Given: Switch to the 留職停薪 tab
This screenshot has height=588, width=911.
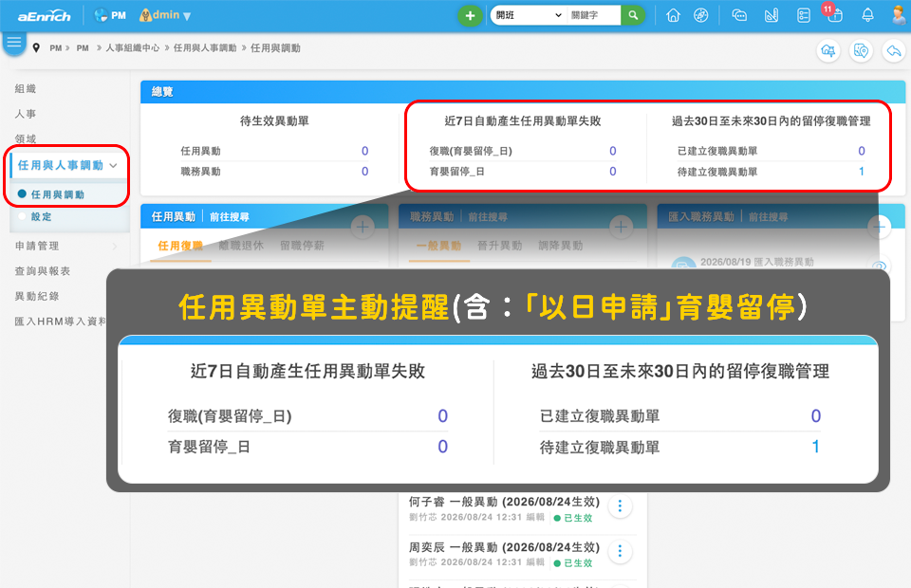Looking at the screenshot, I should (302, 246).
